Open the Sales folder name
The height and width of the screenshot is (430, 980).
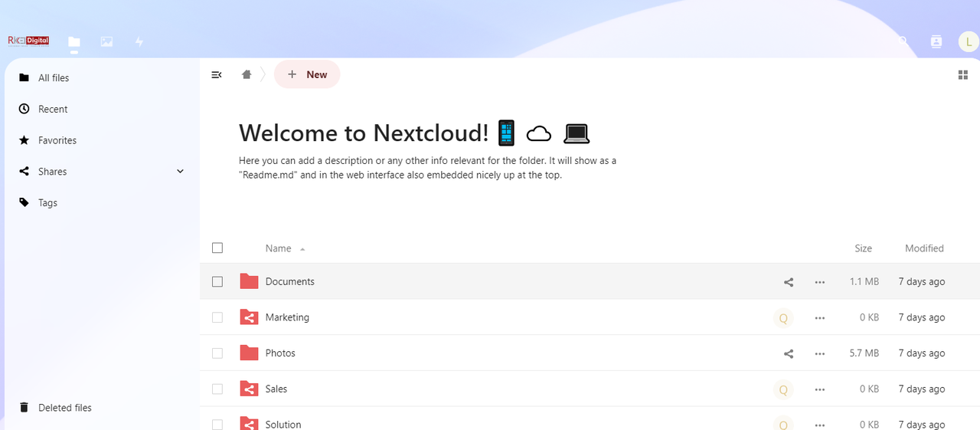click(276, 389)
